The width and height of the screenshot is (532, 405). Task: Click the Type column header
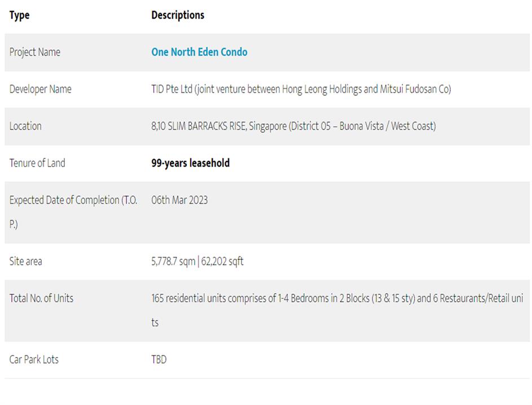click(19, 15)
